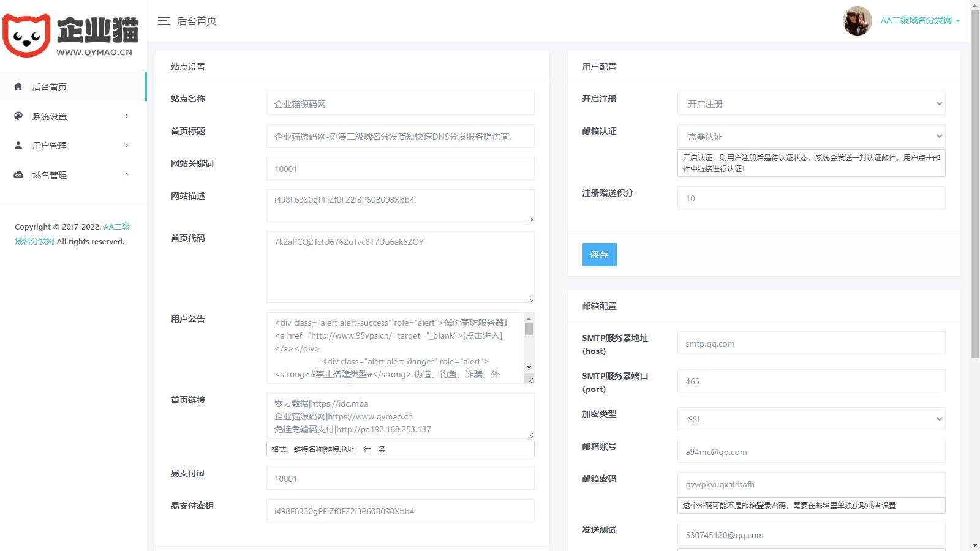The width and height of the screenshot is (980, 551).
Task: Focus the 注册赠送积分 input field
Action: coord(810,198)
